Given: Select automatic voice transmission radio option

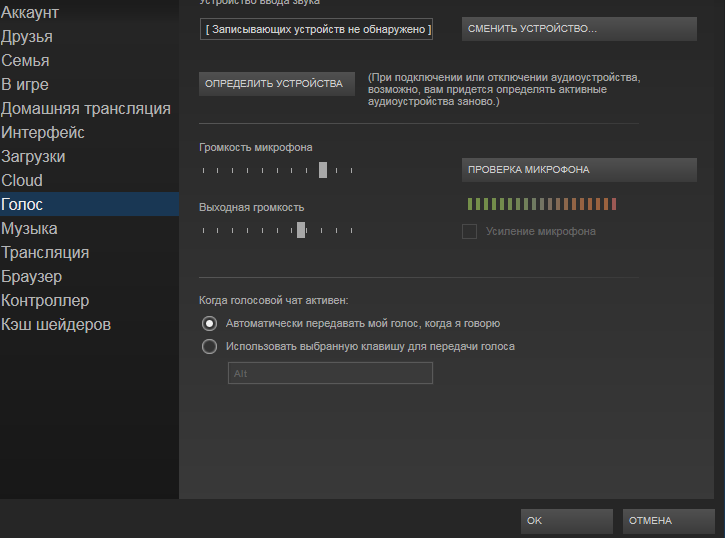Looking at the screenshot, I should coord(209,323).
